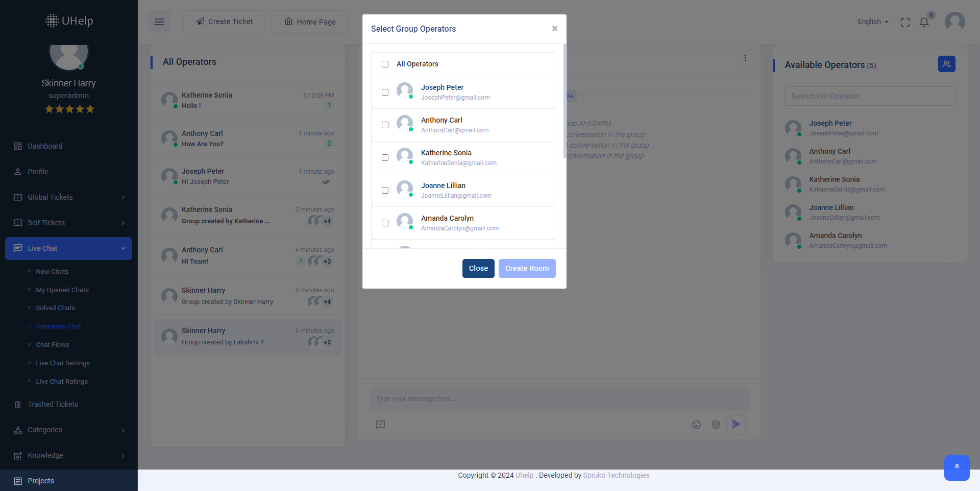Open the English language dropdown

[873, 22]
